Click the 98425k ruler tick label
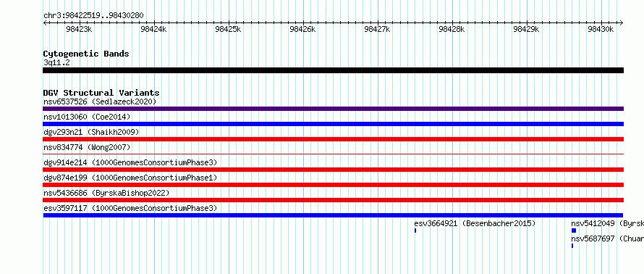The width and height of the screenshot is (644, 274). [x=229, y=29]
